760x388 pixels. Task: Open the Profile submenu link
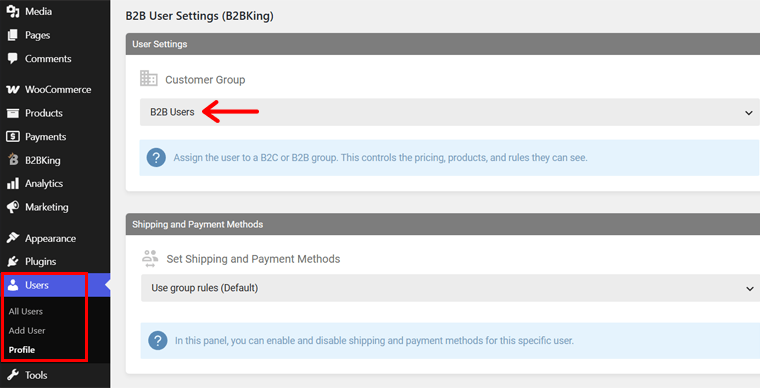point(22,350)
